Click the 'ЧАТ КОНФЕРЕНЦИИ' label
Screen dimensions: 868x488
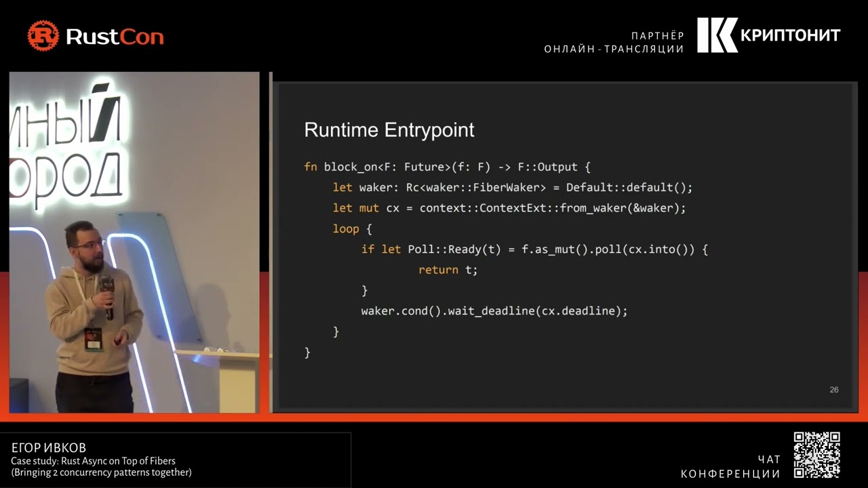(730, 466)
